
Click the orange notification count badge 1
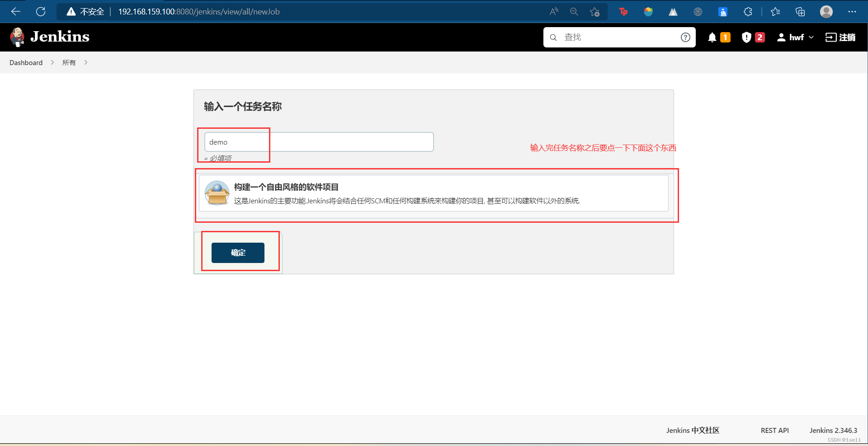pyautogui.click(x=725, y=38)
